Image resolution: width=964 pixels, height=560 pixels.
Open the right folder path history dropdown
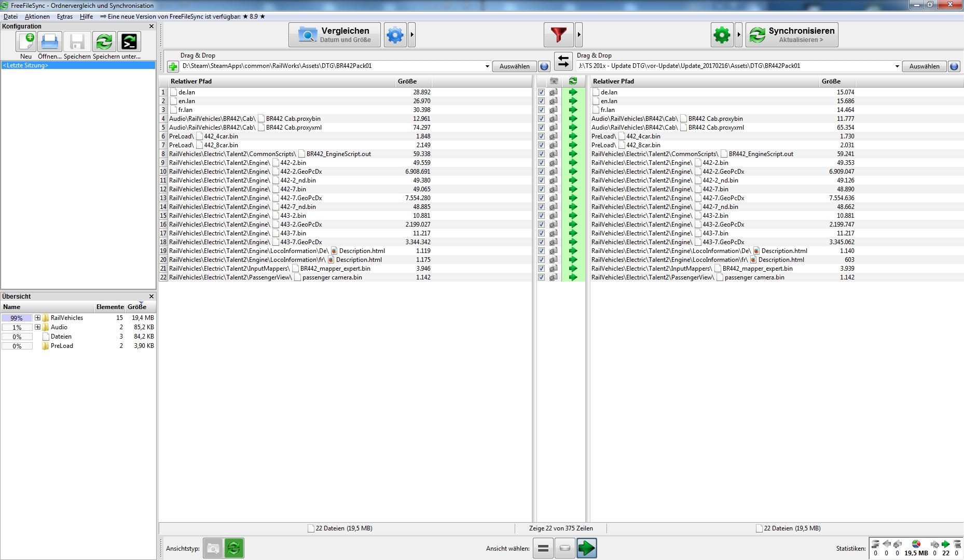897,66
